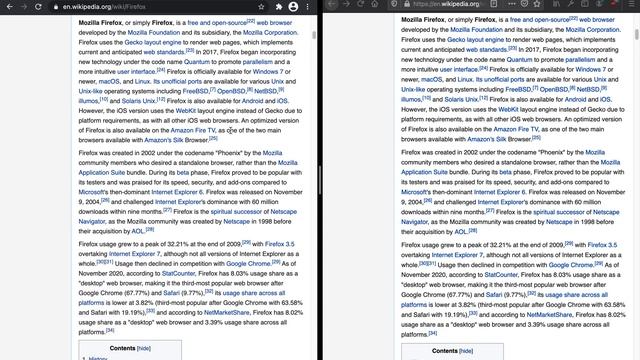Open 'Android' link in Chrome window
The width and height of the screenshot is (640, 360).
[253, 101]
